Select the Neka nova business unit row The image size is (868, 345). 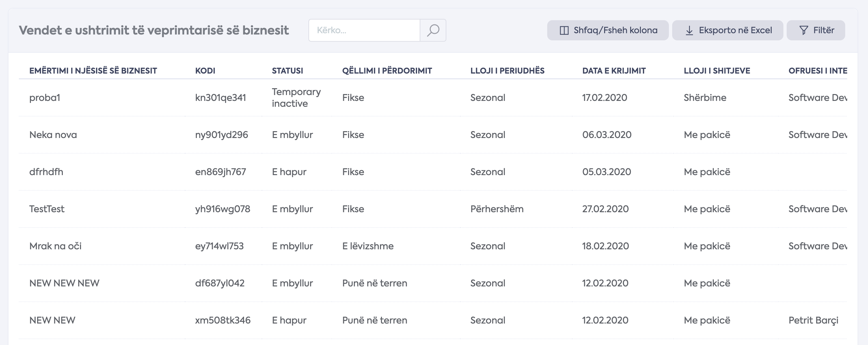pyautogui.click(x=433, y=135)
